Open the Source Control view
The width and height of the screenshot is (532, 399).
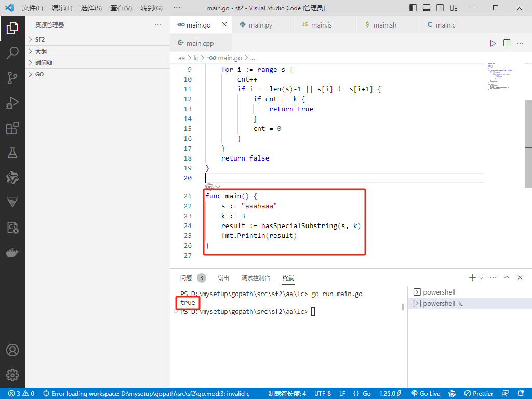[12, 78]
